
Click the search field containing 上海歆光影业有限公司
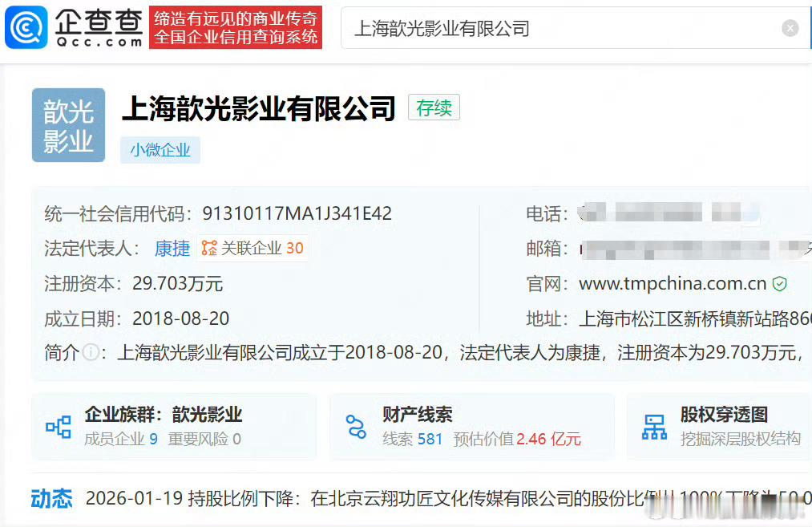[576, 28]
